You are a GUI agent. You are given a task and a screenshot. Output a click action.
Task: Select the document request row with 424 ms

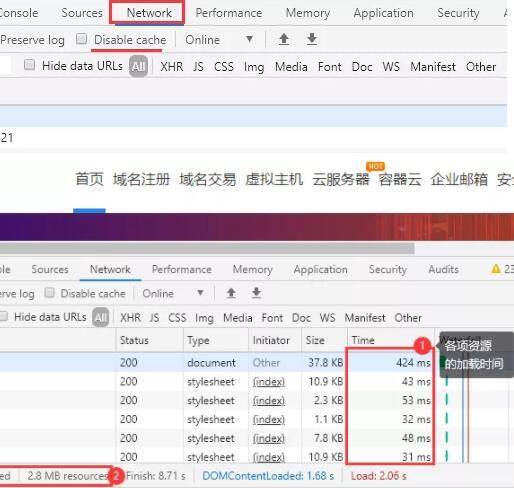tap(257, 362)
